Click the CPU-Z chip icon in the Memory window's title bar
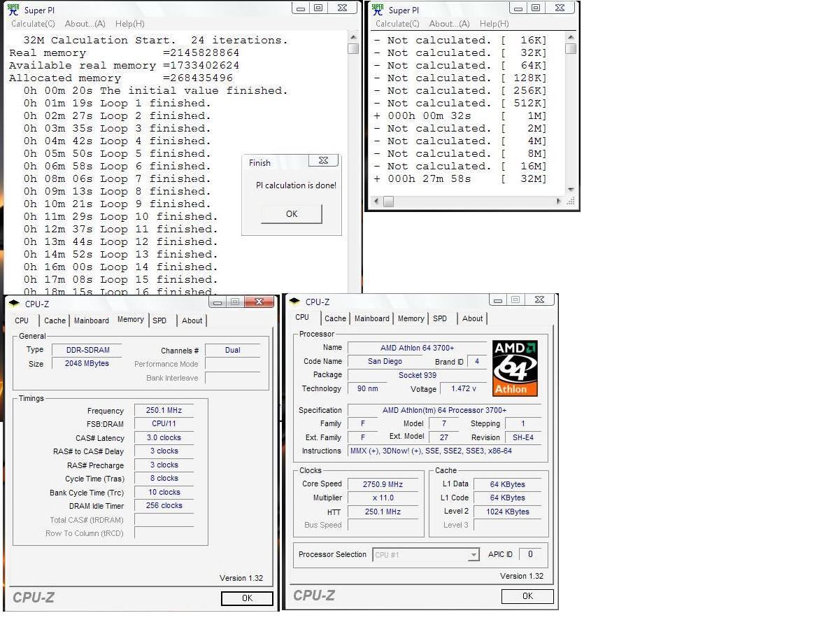The height and width of the screenshot is (627, 840). pyautogui.click(x=14, y=303)
